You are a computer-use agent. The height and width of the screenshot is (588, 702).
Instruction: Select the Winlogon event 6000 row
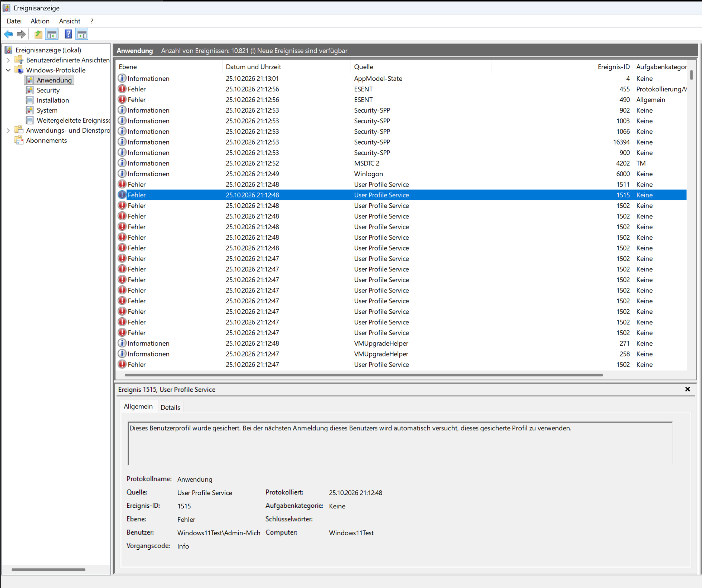402,174
